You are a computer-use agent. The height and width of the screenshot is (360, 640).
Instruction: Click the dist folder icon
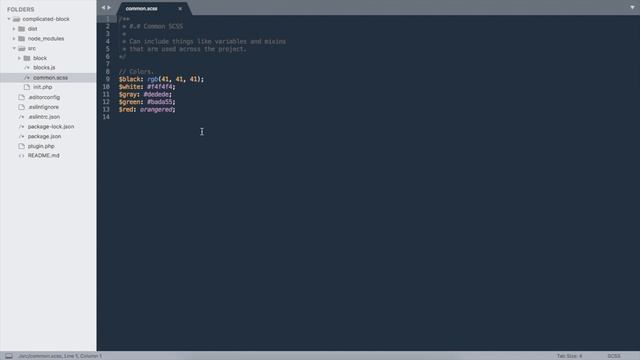22,29
